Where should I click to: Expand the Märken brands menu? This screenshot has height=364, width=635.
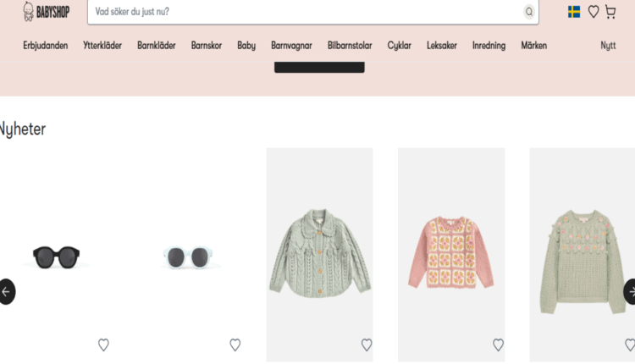tap(533, 46)
